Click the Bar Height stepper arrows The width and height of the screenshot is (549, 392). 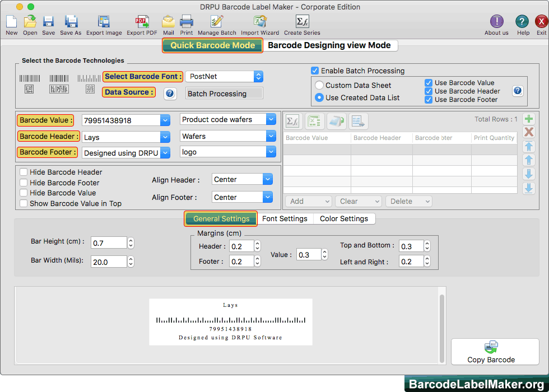[131, 243]
